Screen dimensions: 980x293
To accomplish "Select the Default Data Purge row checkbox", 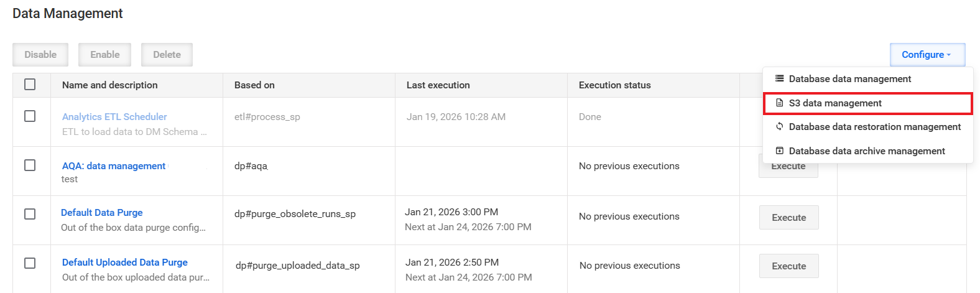I will pyautogui.click(x=30, y=213).
